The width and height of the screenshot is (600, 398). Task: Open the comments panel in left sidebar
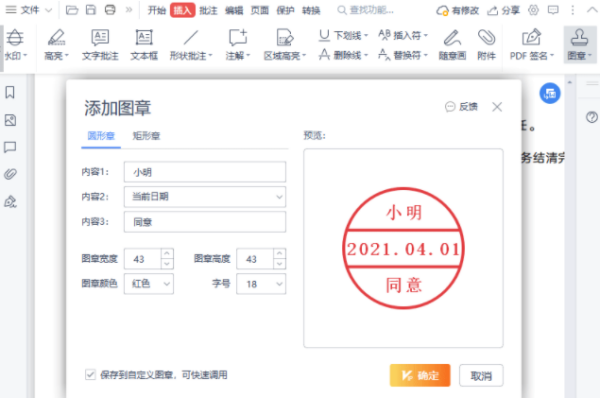[x=10, y=147]
